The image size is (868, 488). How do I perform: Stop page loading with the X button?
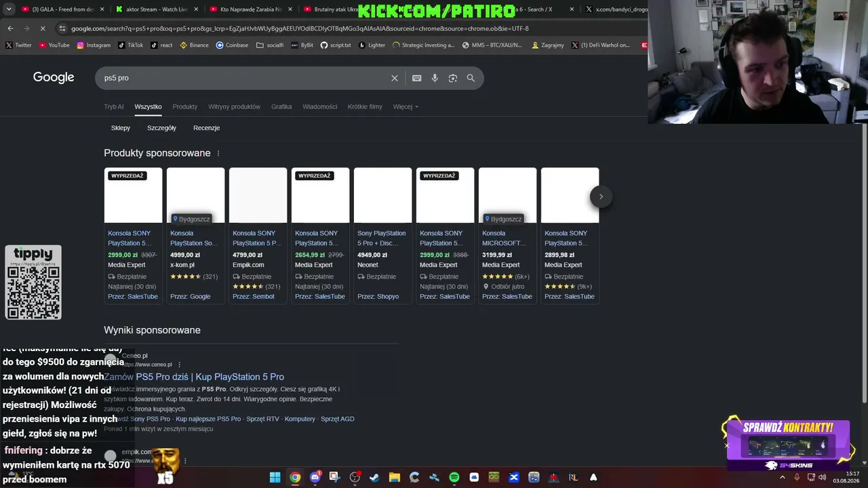point(42,28)
